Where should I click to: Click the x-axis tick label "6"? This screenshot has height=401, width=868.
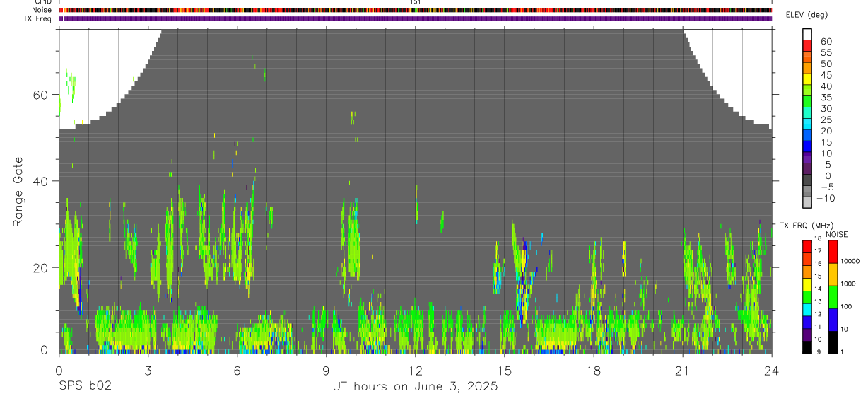pos(237,371)
